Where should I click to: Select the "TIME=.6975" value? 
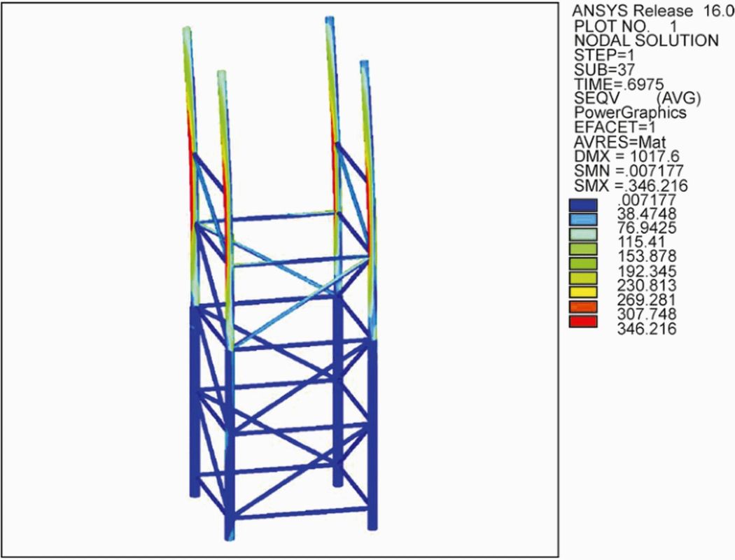[619, 85]
